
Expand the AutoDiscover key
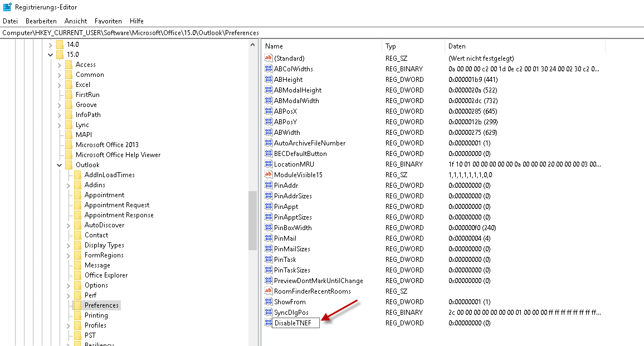tap(68, 226)
